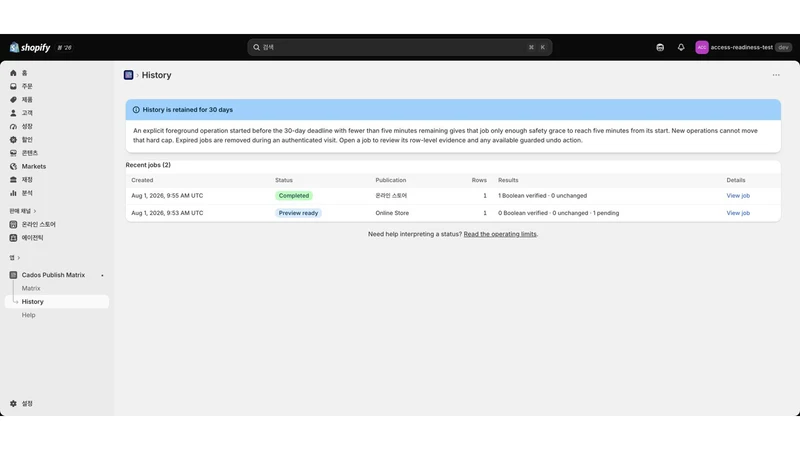Click the info icon in the retention banner
This screenshot has height=450, width=800.
tap(136, 110)
